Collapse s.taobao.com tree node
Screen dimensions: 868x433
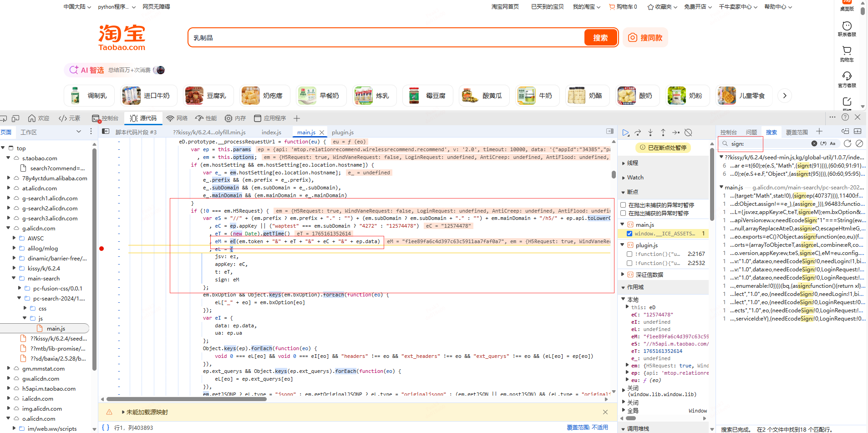click(8, 158)
